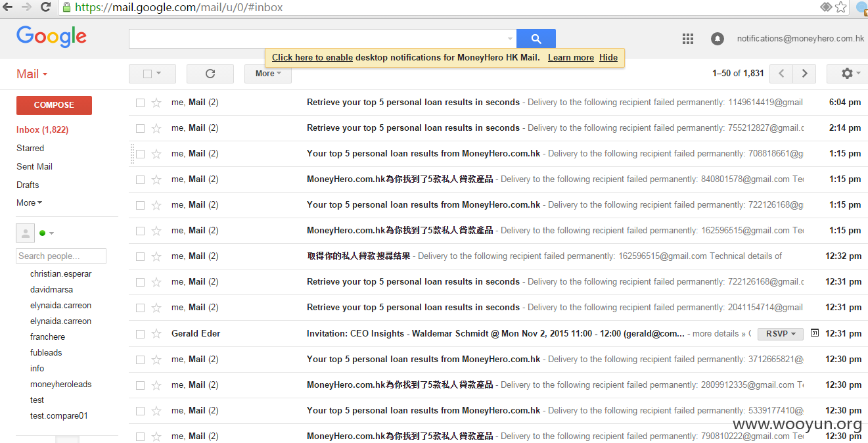Expand the More actions dropdown in toolbar
The height and width of the screenshot is (443, 868).
click(268, 74)
